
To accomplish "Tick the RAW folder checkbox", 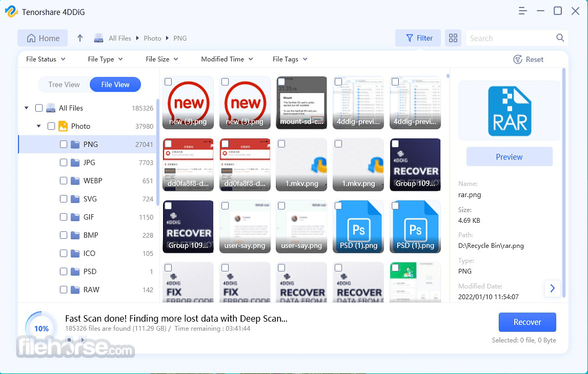I will click(64, 290).
